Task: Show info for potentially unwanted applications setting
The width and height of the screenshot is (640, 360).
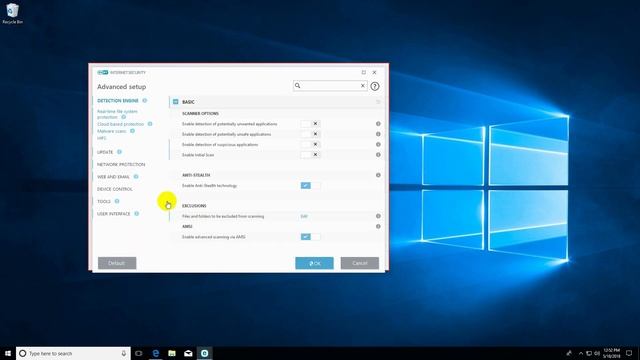Action: tap(378, 124)
